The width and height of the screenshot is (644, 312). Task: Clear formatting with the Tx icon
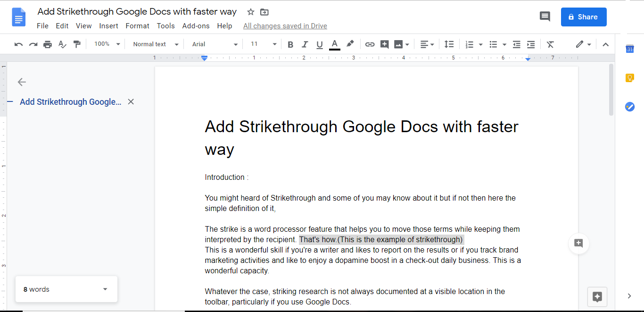click(x=550, y=44)
